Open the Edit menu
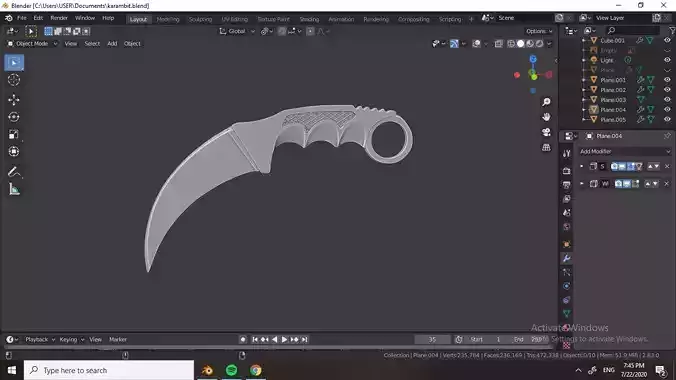676x380 pixels. pos(38,18)
